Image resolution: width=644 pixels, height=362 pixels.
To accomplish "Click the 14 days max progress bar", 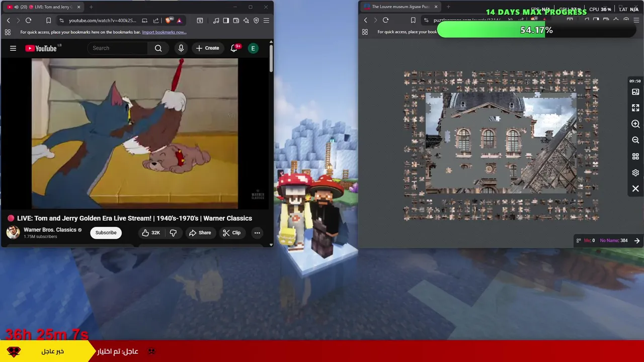I will pyautogui.click(x=536, y=30).
